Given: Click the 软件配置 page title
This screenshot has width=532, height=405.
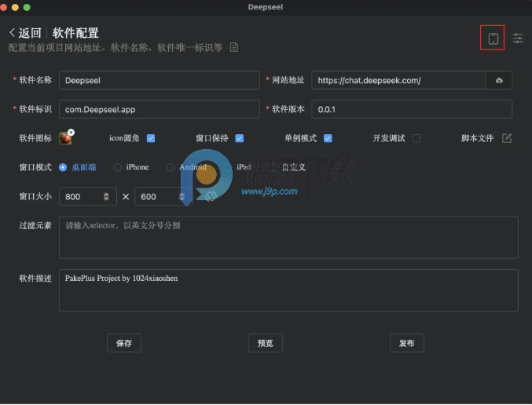Looking at the screenshot, I should pyautogui.click(x=75, y=33).
